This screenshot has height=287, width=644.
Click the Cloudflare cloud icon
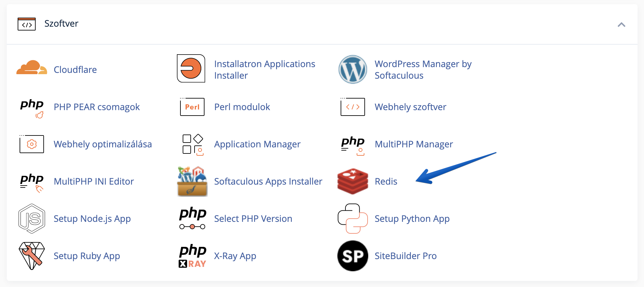pos(31,67)
